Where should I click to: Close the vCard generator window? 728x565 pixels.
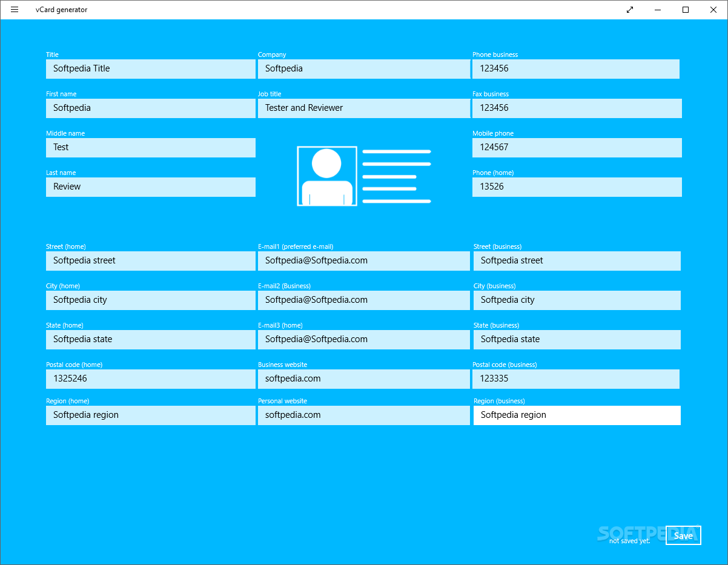coord(713,10)
